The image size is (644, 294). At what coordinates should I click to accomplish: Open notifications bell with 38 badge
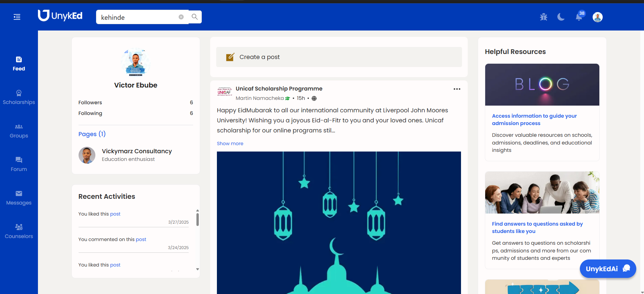click(x=579, y=16)
